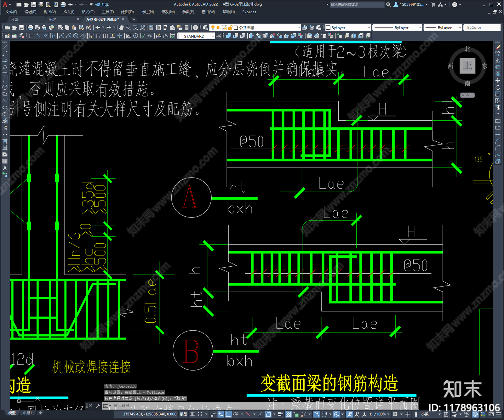Open the 绘图(D) menu
504x420 pixels.
coord(127,12)
